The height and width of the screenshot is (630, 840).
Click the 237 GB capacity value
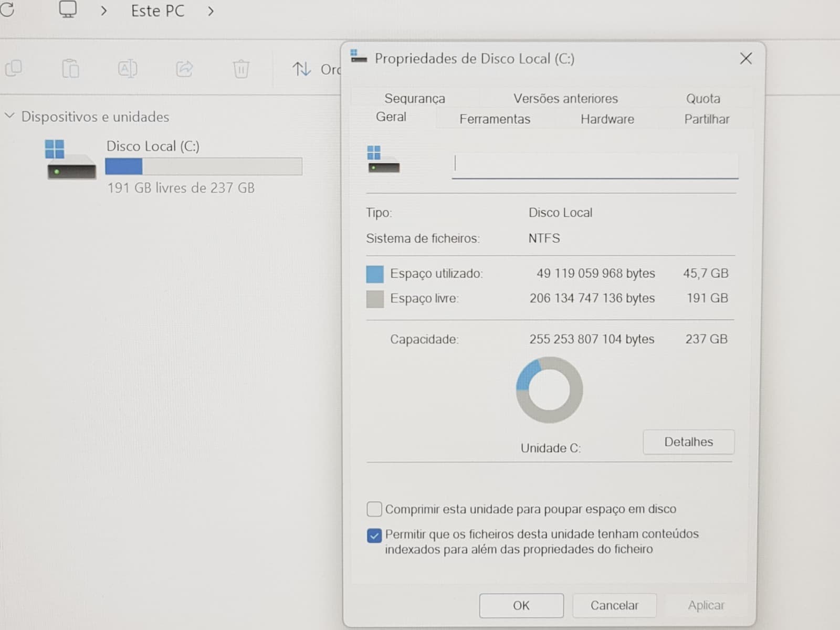click(x=706, y=339)
